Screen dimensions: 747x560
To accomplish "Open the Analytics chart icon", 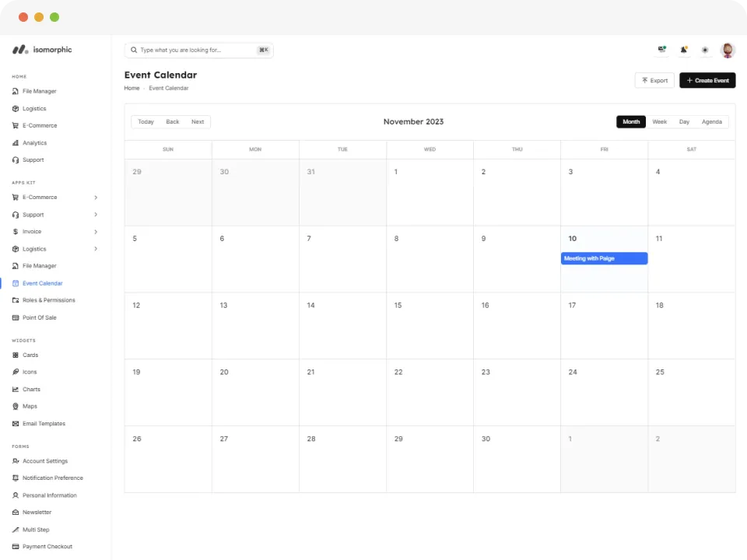I will pyautogui.click(x=16, y=143).
